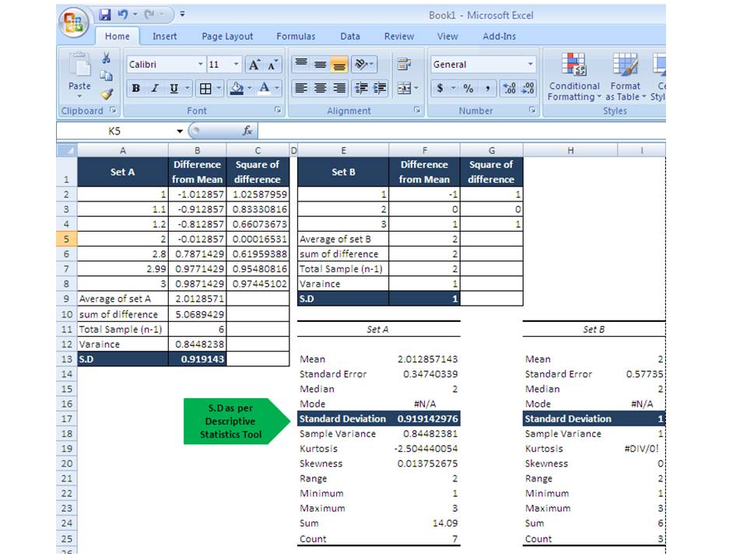747x560 pixels.
Task: Toggle Bold formatting
Action: [136, 89]
